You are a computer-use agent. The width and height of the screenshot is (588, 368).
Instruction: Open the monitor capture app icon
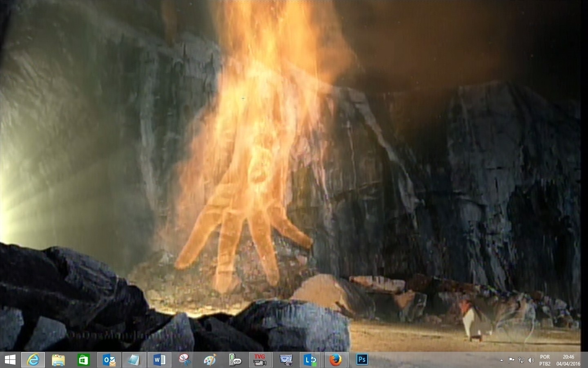tap(286, 360)
